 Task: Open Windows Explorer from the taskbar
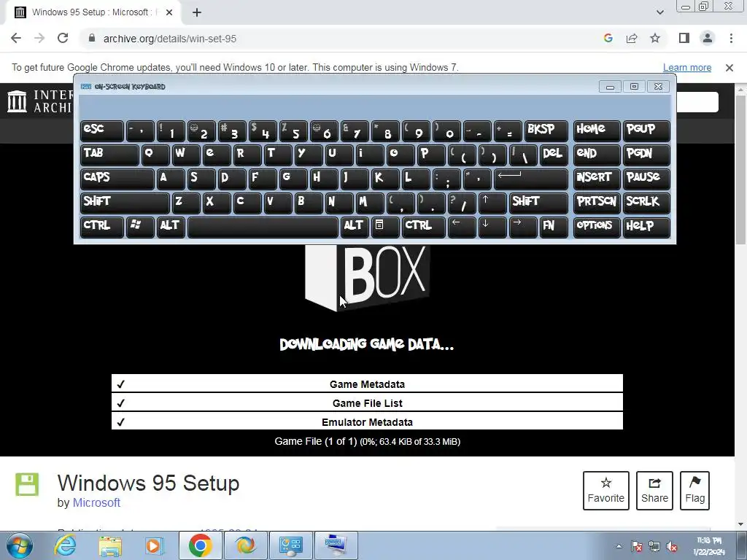point(110,545)
